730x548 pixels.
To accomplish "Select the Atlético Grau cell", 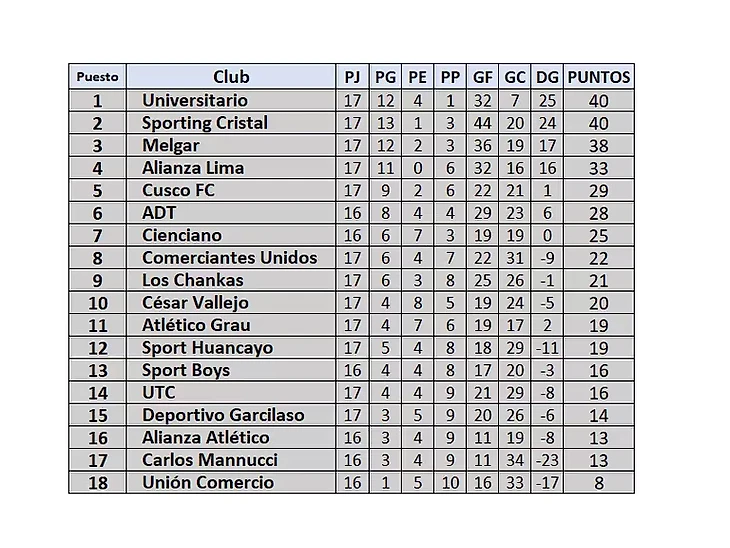I will coord(196,325).
